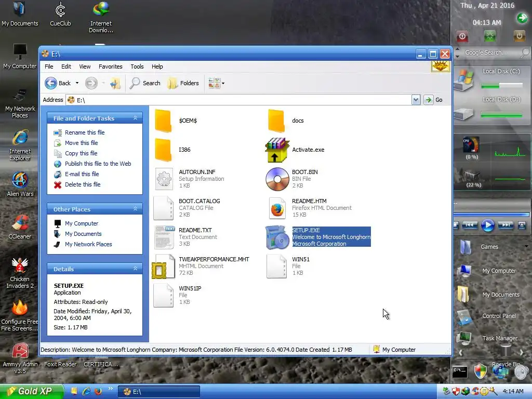Open the Tools menu
The height and width of the screenshot is (399, 532).
(x=137, y=66)
